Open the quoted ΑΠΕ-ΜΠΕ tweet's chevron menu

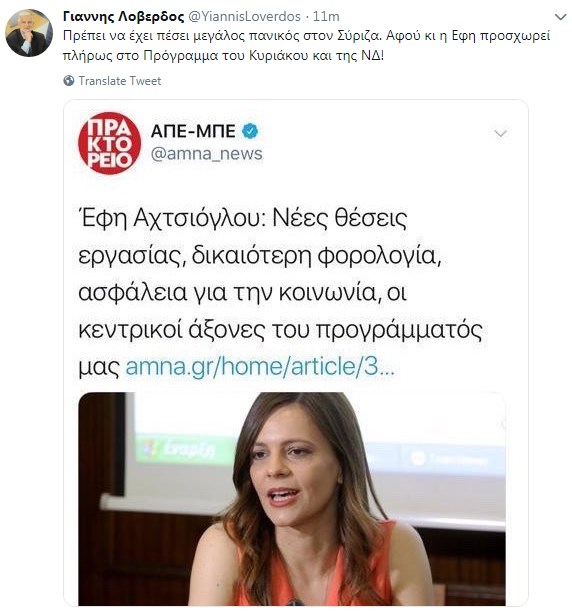(501, 134)
